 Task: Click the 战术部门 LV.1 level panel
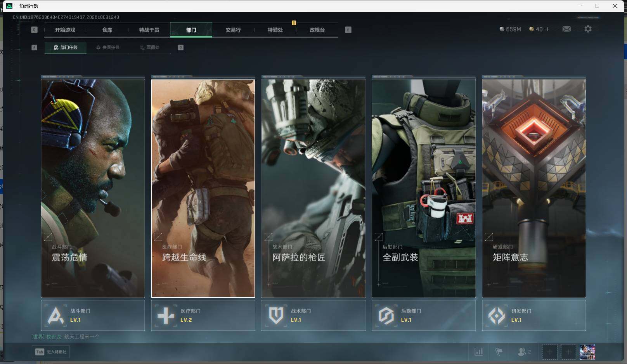pos(313,316)
